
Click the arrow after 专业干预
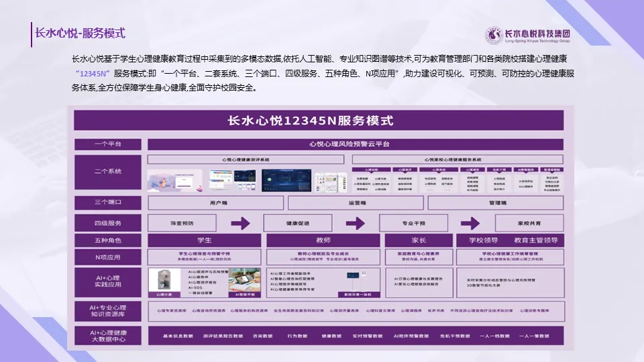click(x=470, y=223)
